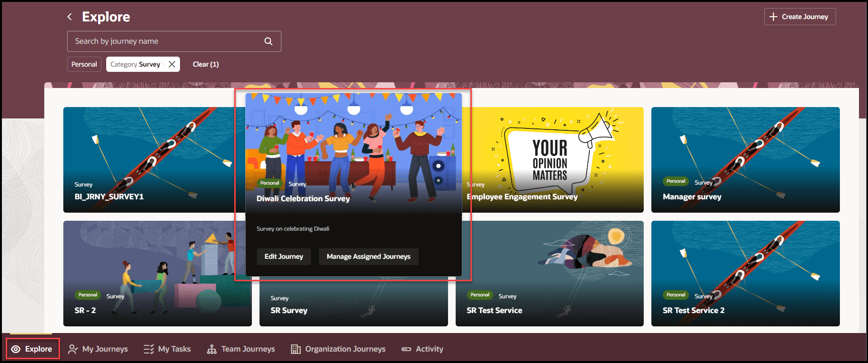Open the Team Journeys tab
Screen dimensions: 868x363
[241, 349]
